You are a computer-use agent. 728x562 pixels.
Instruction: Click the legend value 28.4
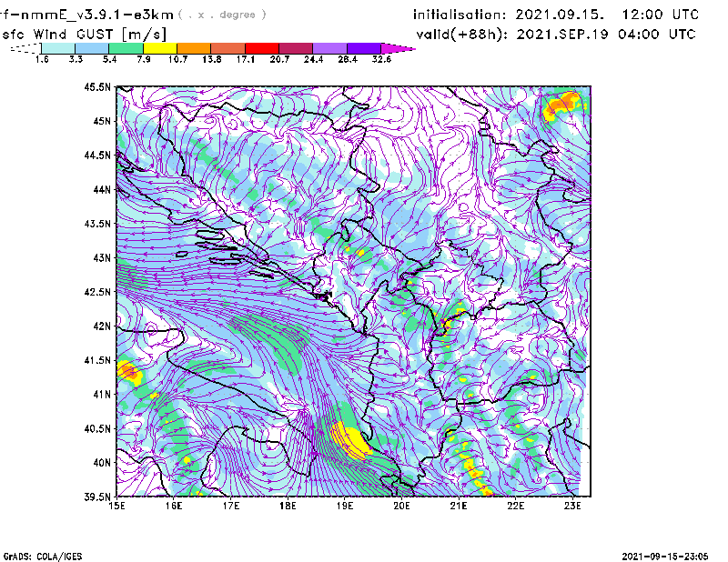(x=348, y=59)
